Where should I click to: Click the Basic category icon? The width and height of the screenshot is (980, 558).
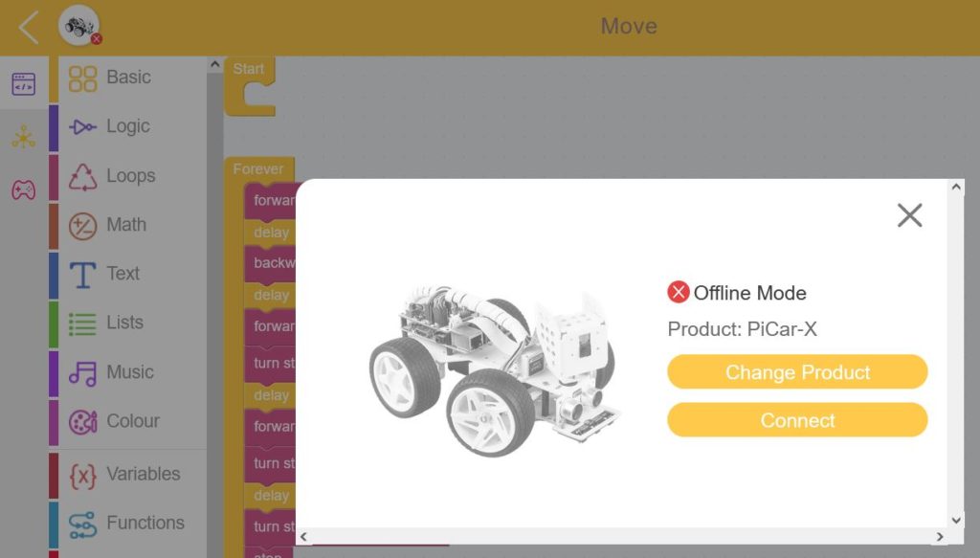(x=82, y=78)
